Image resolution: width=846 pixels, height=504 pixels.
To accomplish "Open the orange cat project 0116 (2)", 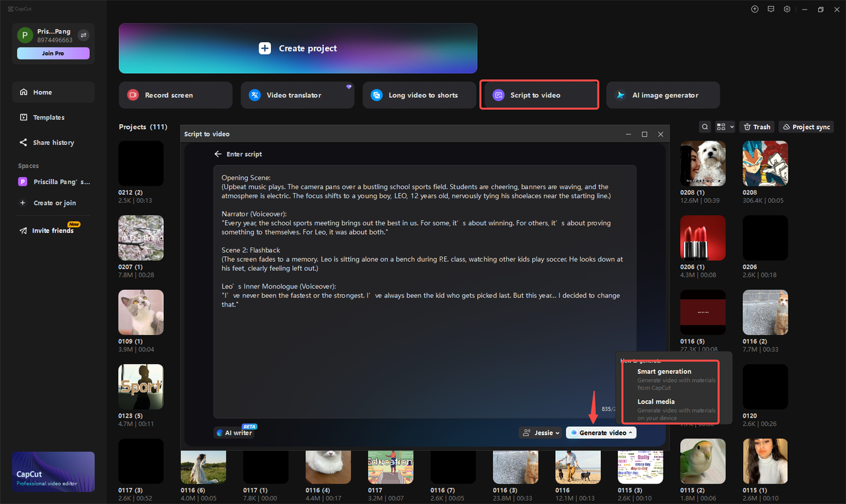I will pos(765,312).
